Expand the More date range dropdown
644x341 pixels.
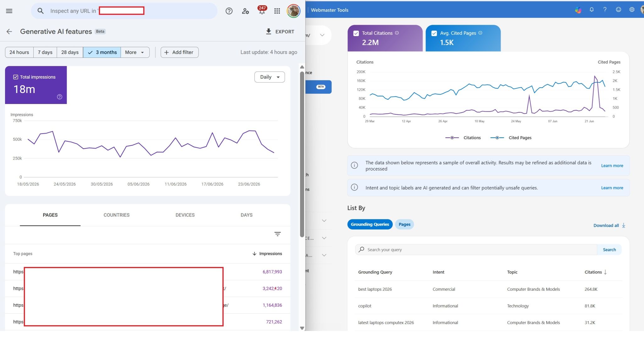135,52
